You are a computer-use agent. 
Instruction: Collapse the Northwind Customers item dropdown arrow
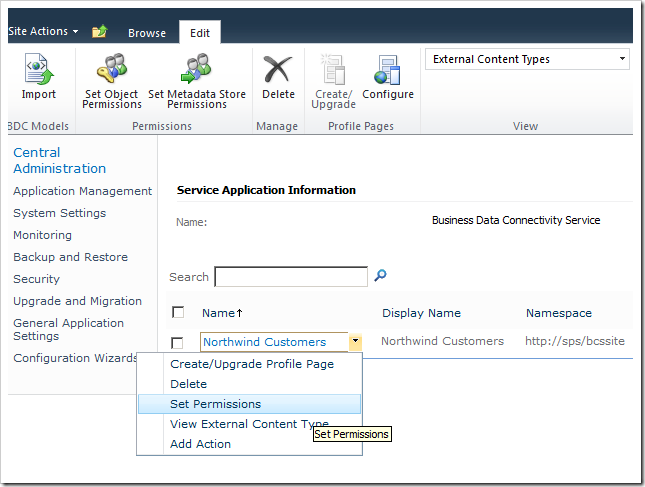355,342
